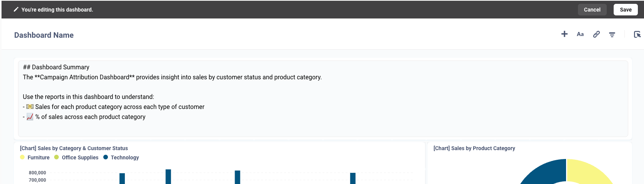Cancel the dashboard edits
The height and width of the screenshot is (184, 644).
(592, 10)
